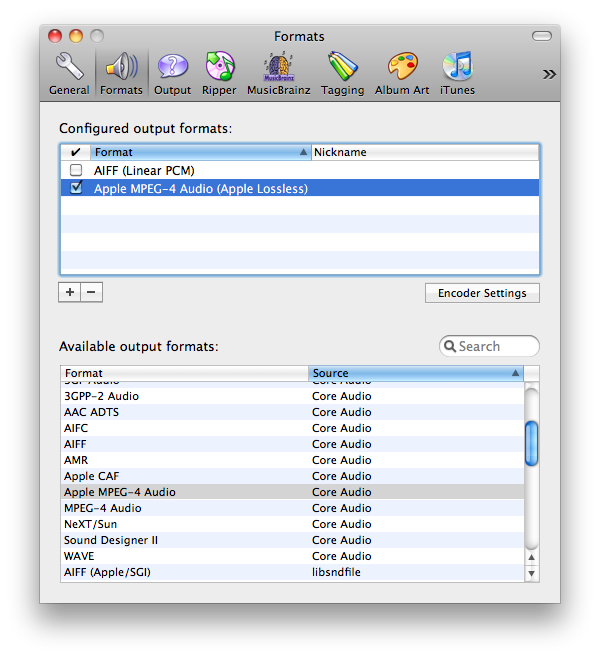600x658 pixels.
Task: Open the Tagging preferences pane
Action: pos(342,73)
